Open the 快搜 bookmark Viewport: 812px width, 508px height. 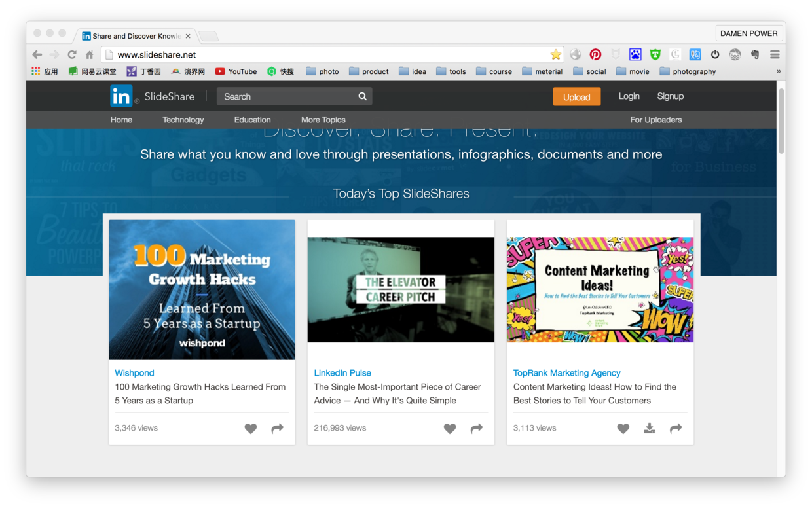[281, 71]
